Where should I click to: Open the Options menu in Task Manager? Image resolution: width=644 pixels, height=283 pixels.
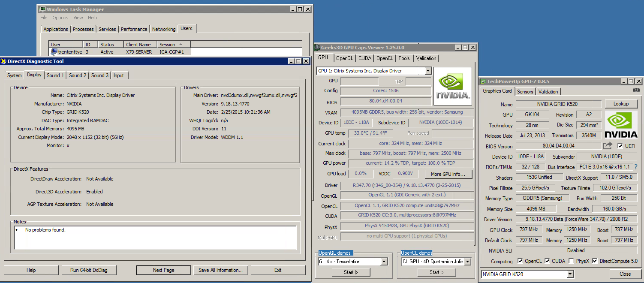[60, 18]
